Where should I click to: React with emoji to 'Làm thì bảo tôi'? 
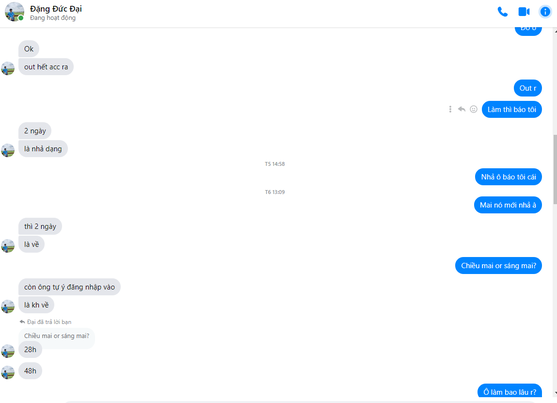[473, 109]
